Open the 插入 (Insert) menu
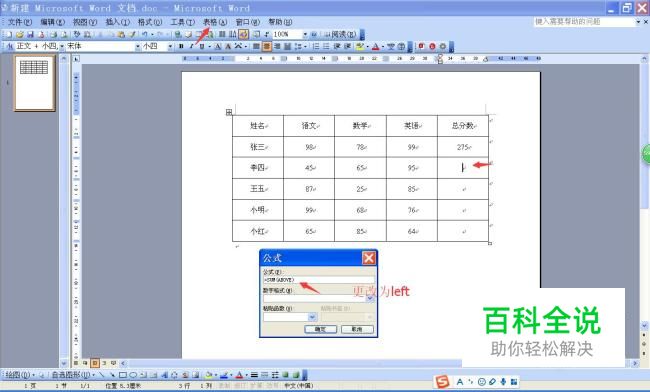The image size is (650, 392). coord(117,22)
